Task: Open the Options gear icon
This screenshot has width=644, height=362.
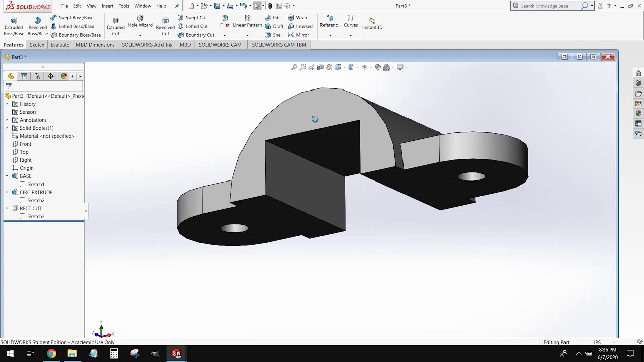Action: coord(287,6)
